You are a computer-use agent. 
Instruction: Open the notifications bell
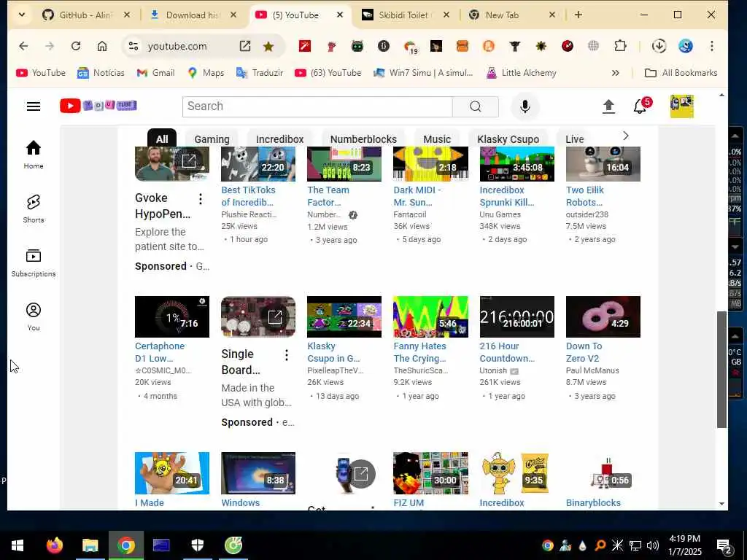tap(641, 106)
